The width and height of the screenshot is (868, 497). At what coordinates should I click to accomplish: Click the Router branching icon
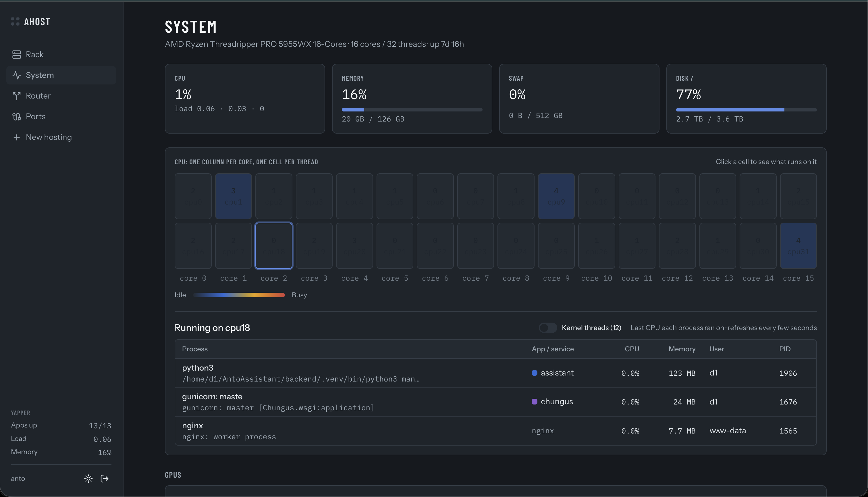[x=16, y=96]
